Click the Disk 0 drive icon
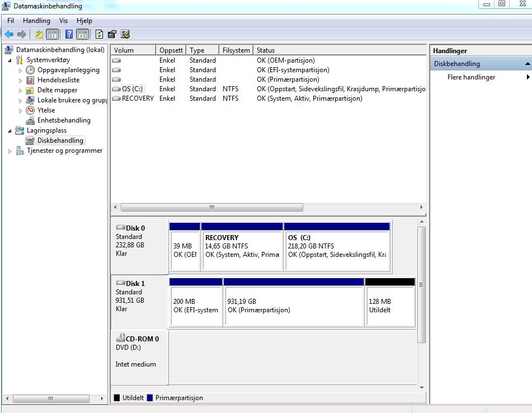Image resolution: width=532 pixels, height=413 pixels. [120, 227]
